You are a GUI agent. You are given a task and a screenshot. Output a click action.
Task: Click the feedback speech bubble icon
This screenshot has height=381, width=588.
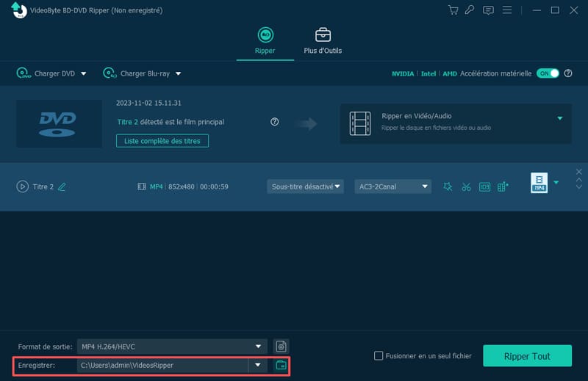[488, 10]
